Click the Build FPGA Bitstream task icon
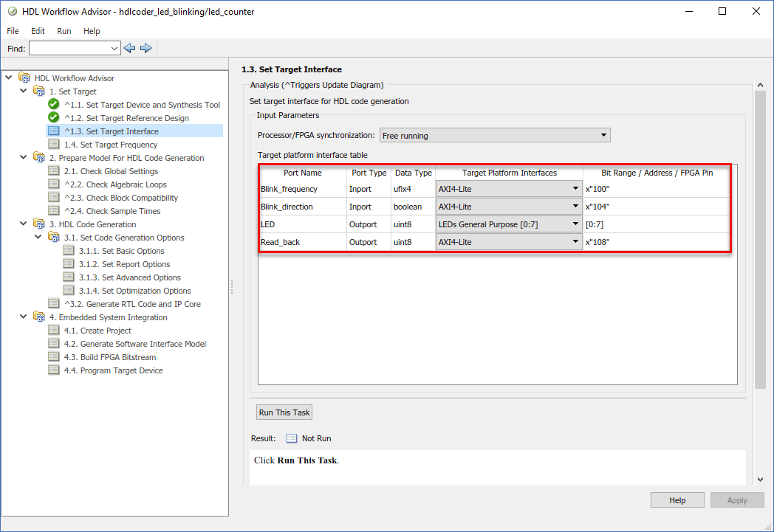This screenshot has width=774, height=532. [53, 357]
